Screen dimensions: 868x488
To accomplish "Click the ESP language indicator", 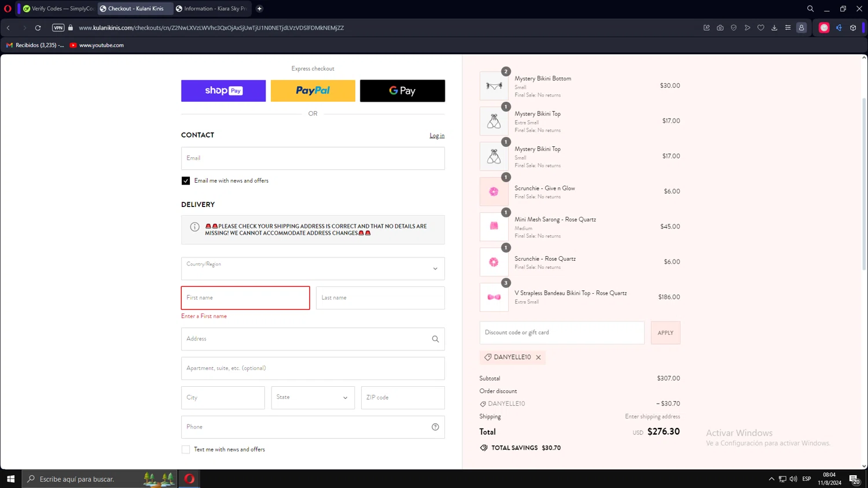I will (807, 479).
